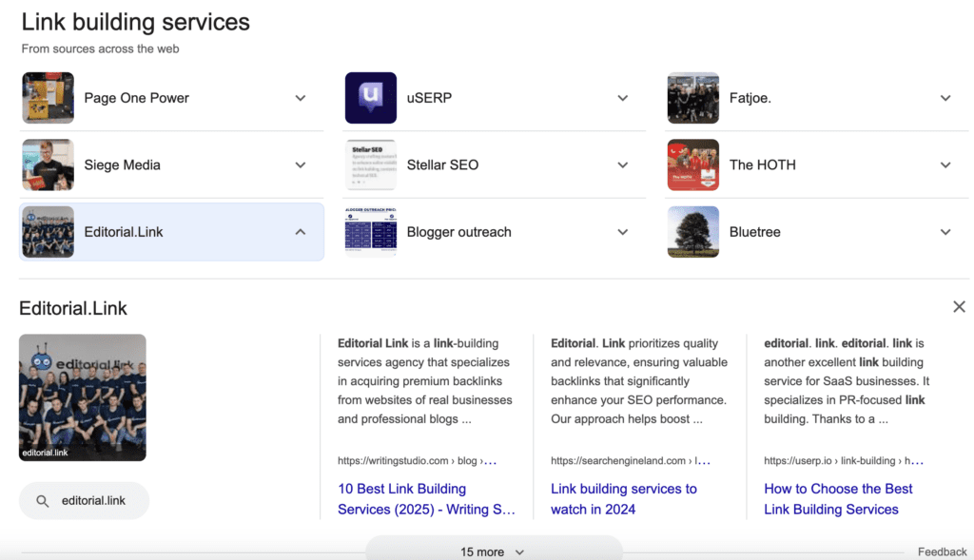Screen dimensions: 974x560
Task: Click the snippet mentioning "SaaS businesses"
Action: 847,381
